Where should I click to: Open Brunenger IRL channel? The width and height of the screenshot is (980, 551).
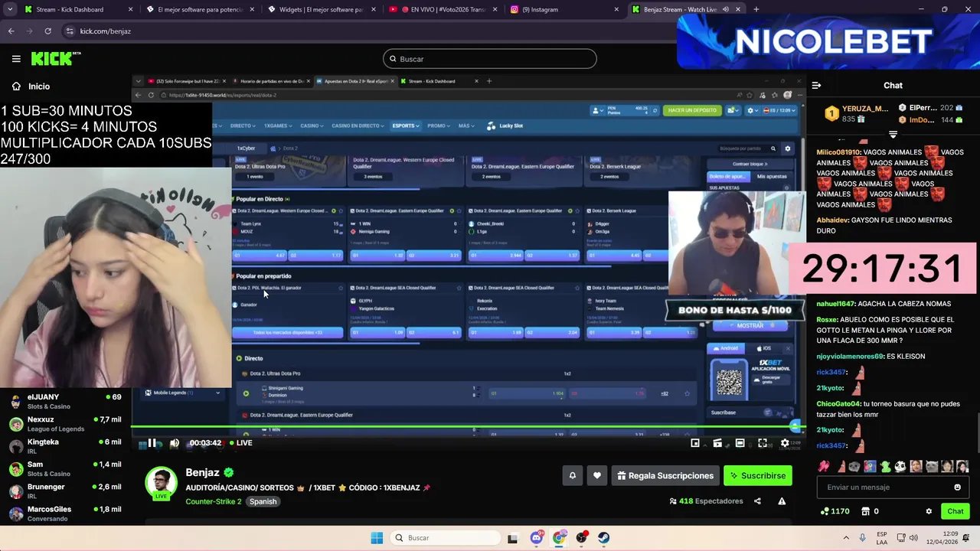coord(65,491)
